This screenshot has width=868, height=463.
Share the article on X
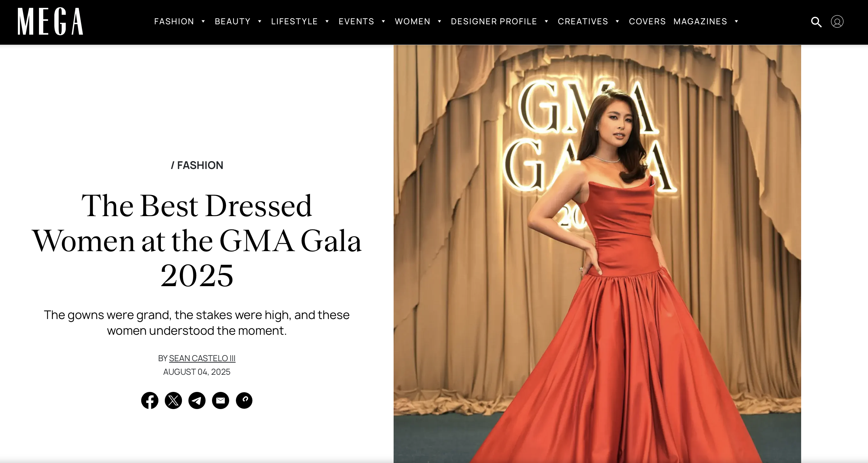(173, 400)
